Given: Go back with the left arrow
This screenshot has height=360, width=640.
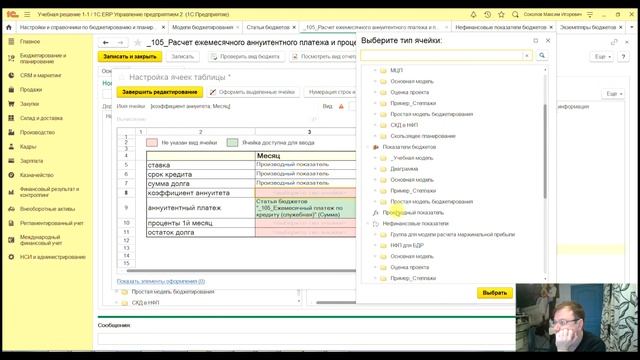Looking at the screenshot, I should click(x=106, y=42).
